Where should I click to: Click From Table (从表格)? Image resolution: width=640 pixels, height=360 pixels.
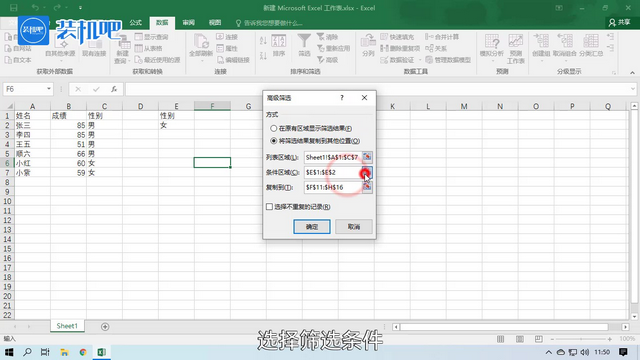[149, 48]
